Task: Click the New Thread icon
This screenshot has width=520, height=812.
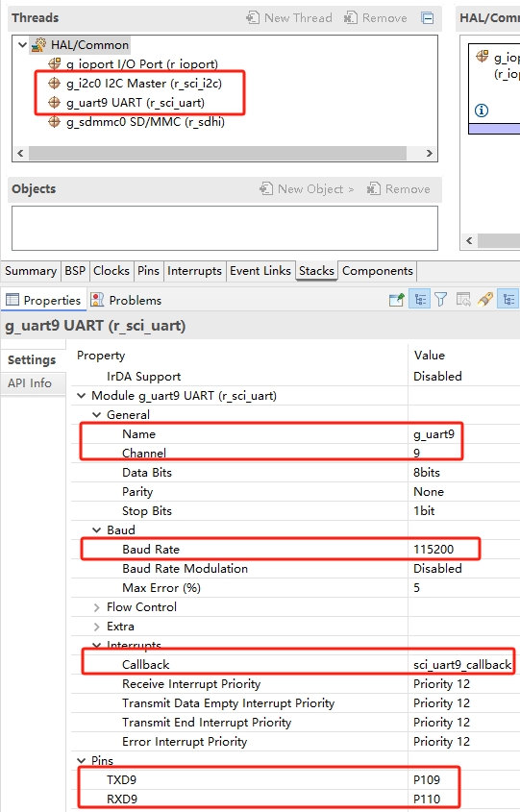Action: 253,17
